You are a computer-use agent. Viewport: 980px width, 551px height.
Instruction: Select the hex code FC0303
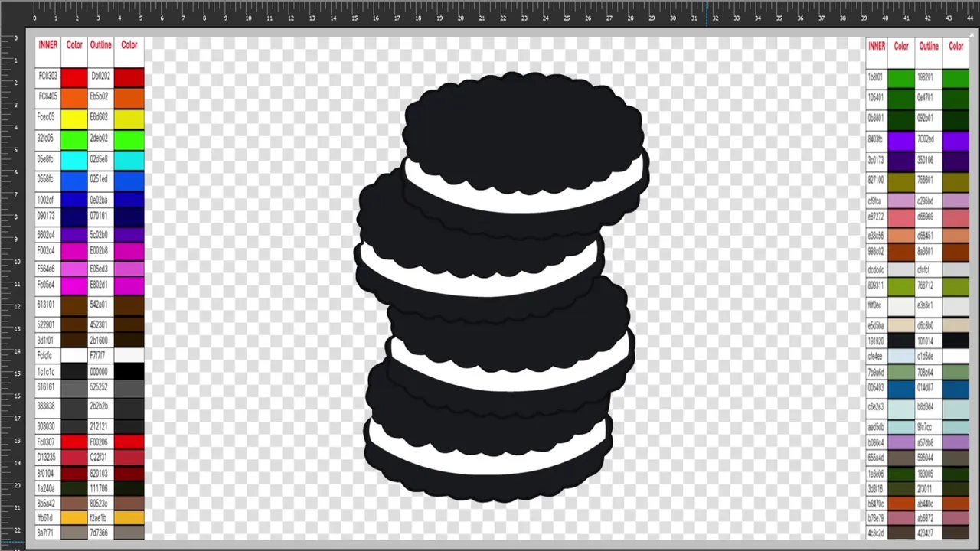(48, 77)
